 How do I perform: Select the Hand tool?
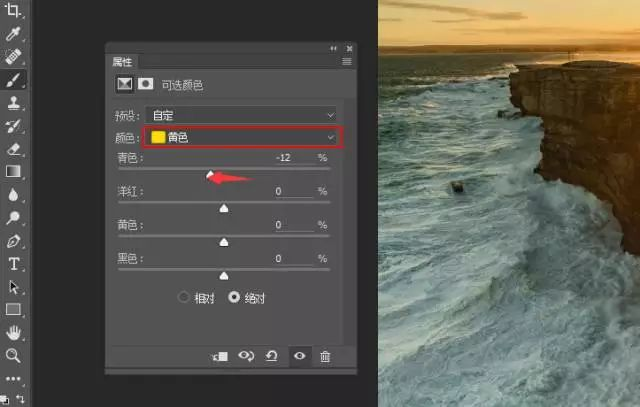point(14,333)
